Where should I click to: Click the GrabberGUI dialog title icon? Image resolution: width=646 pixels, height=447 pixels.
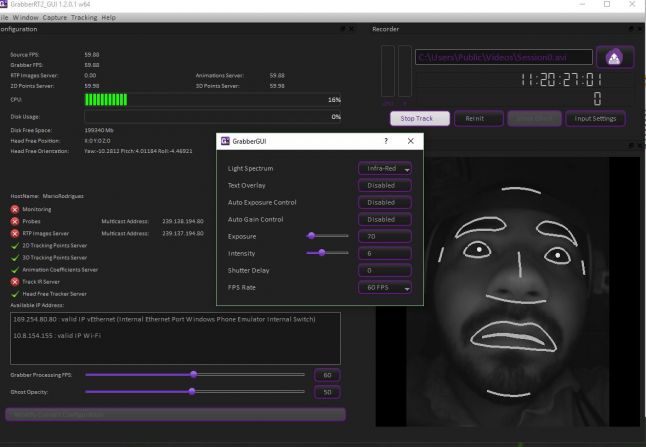coord(225,141)
